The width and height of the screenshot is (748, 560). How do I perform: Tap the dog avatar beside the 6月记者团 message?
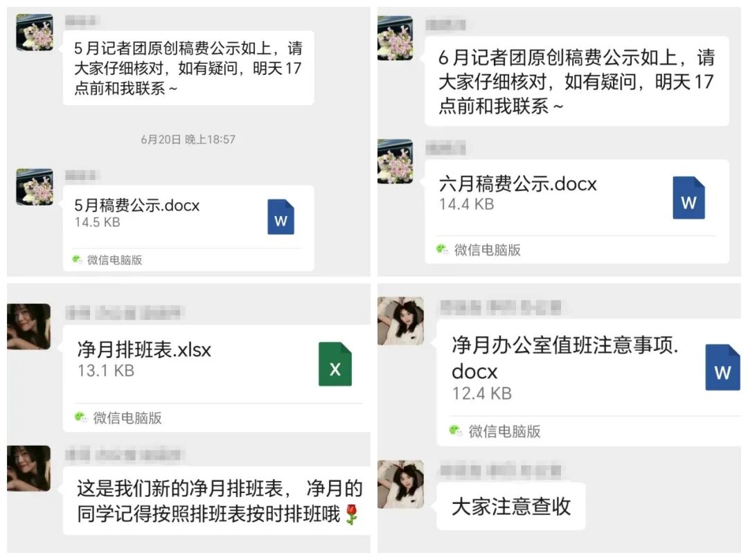(395, 38)
